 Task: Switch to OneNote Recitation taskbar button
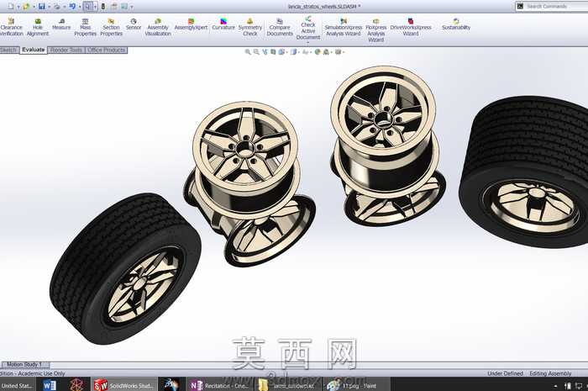click(x=219, y=385)
